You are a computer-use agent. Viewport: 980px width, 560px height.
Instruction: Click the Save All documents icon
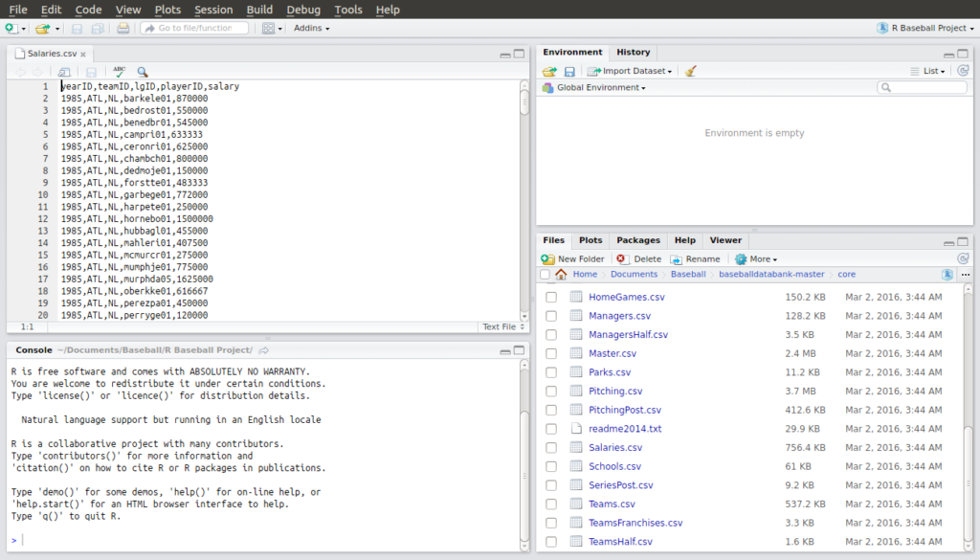[x=98, y=28]
